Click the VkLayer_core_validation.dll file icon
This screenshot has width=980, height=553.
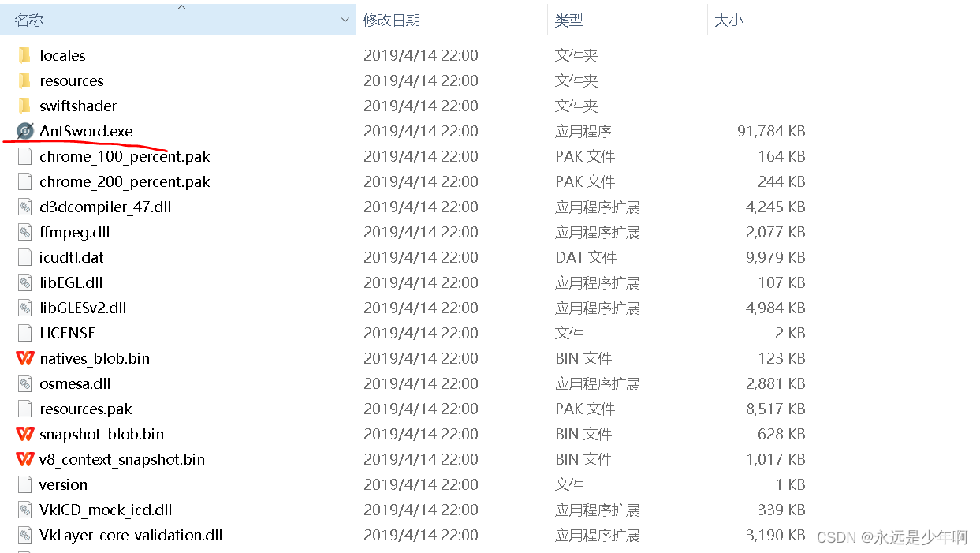point(25,535)
